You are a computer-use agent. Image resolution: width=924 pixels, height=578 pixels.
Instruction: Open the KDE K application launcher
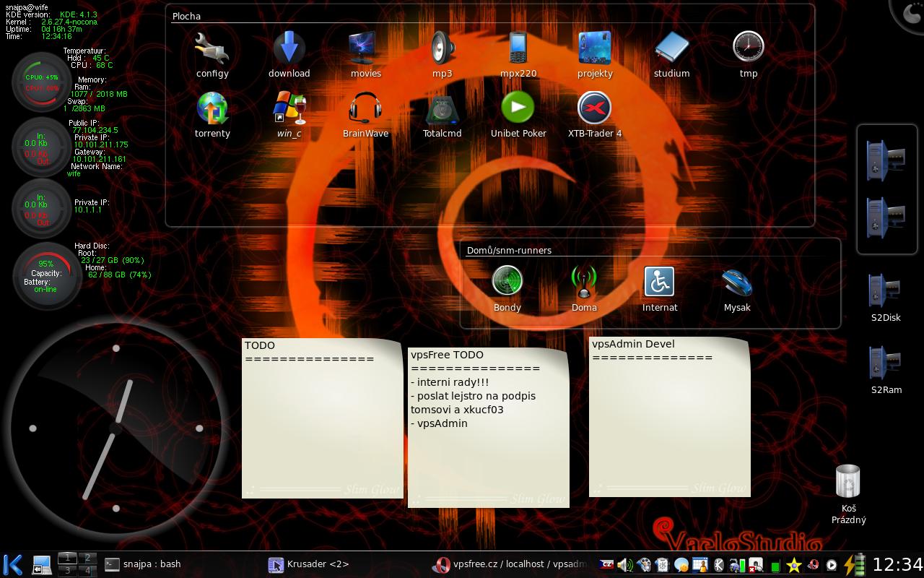click(x=14, y=564)
